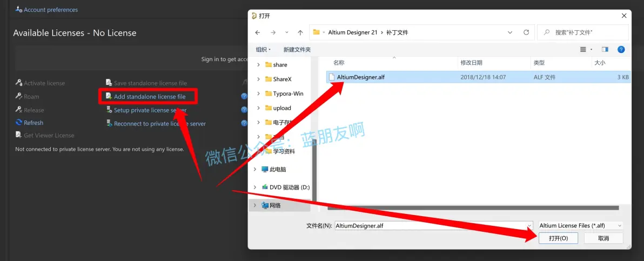Click help icon beside Add standalone license

(244, 96)
